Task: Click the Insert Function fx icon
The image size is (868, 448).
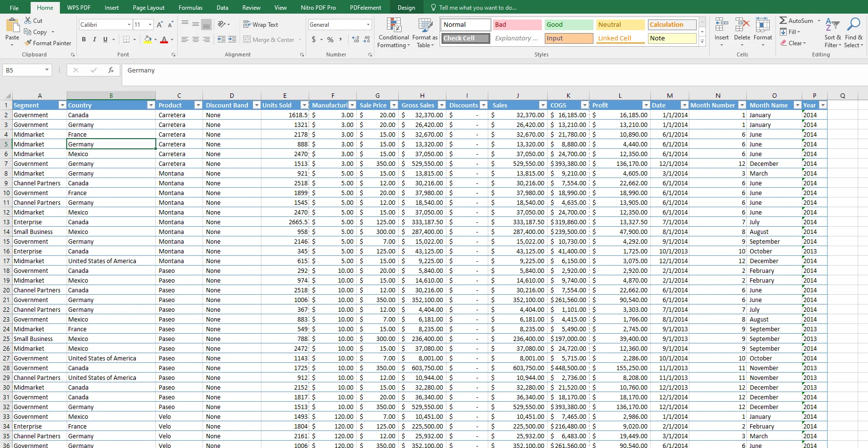Action: pyautogui.click(x=111, y=70)
